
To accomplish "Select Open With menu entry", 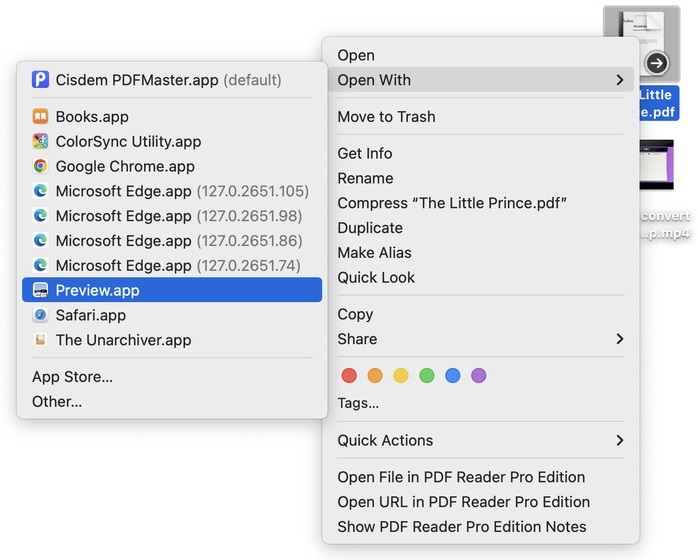I will [x=481, y=80].
